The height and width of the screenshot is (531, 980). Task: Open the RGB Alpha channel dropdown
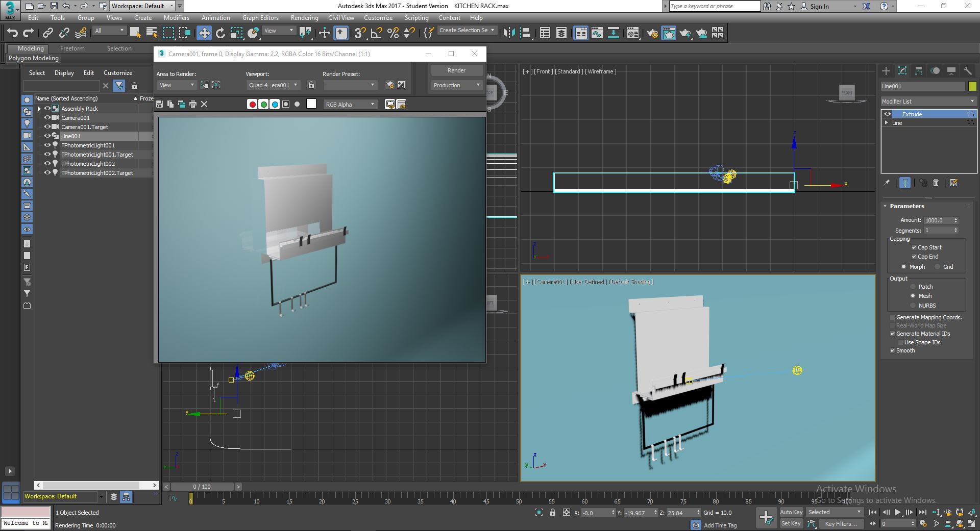tap(350, 104)
